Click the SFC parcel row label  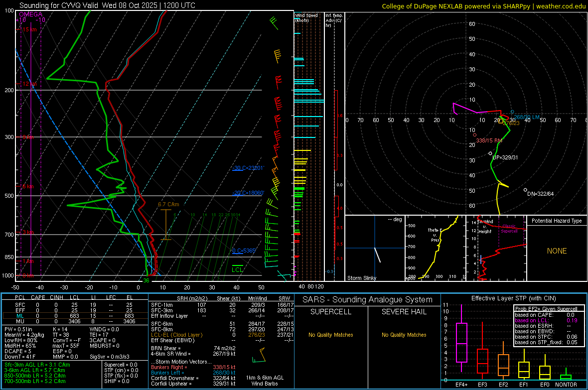(x=20, y=305)
